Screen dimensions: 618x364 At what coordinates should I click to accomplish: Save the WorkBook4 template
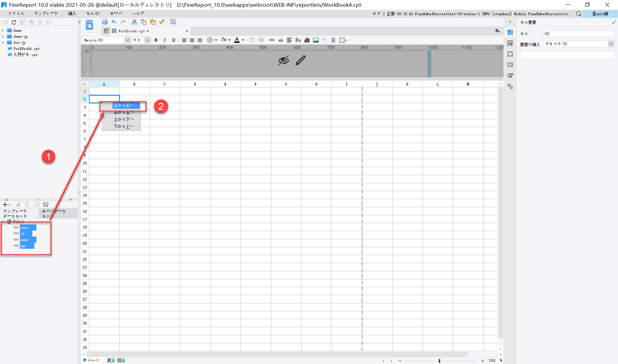coord(104,22)
